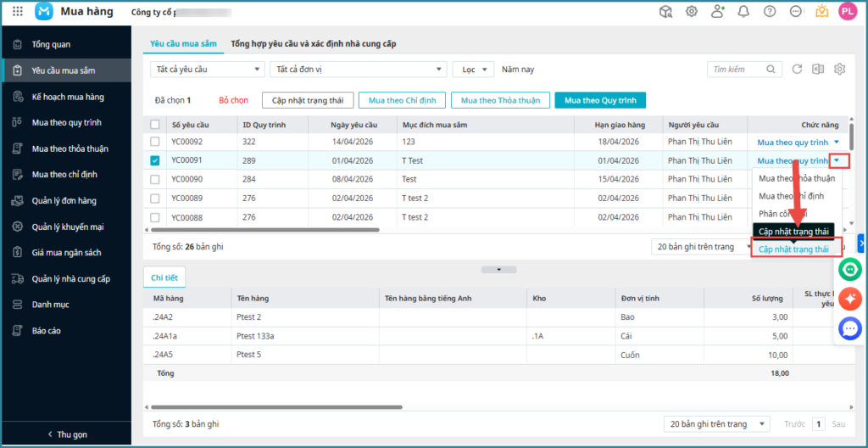This screenshot has width=868, height=448.
Task: Click the 'Mua theo Quy trình' button
Action: tap(600, 100)
